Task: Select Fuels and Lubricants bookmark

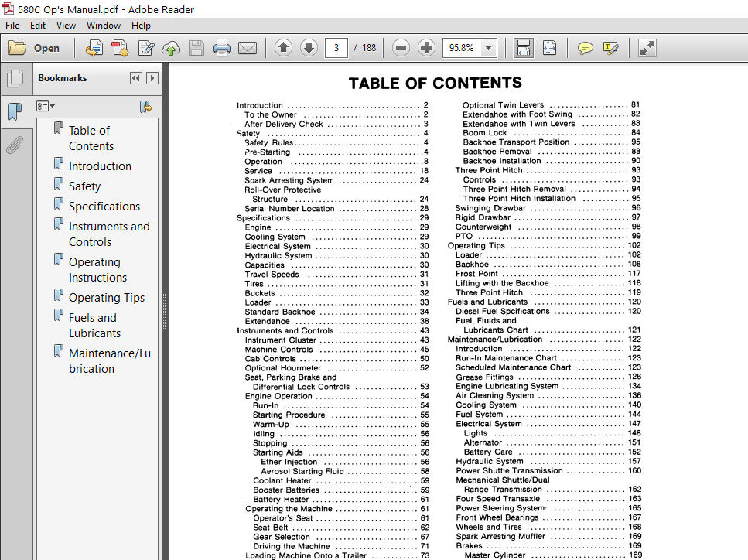Action: point(94,326)
